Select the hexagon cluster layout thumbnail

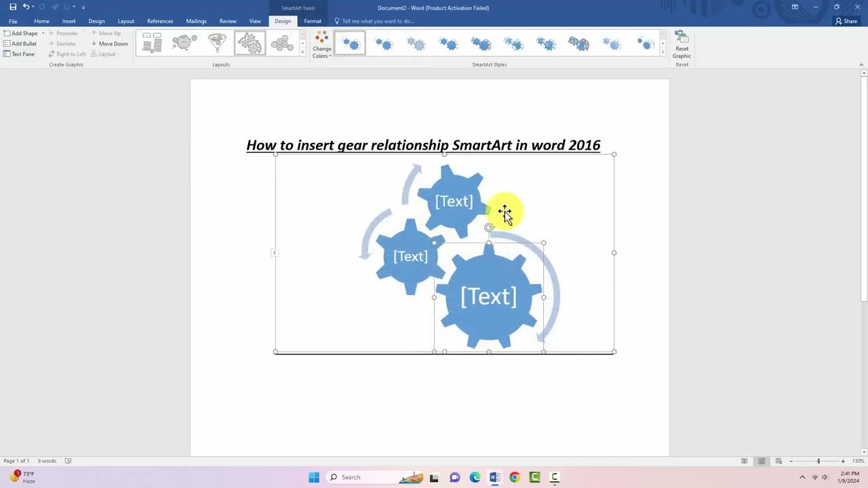point(282,43)
